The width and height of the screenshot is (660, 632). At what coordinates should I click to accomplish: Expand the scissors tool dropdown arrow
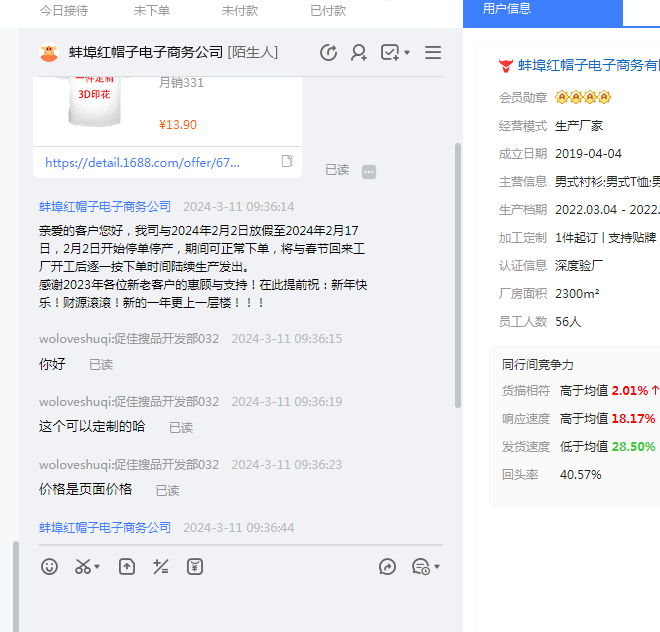pos(97,568)
